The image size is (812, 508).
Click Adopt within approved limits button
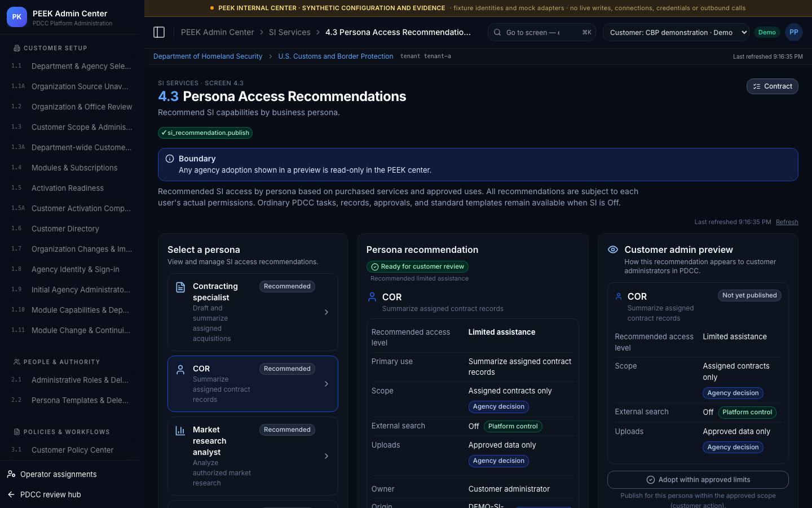(x=698, y=480)
